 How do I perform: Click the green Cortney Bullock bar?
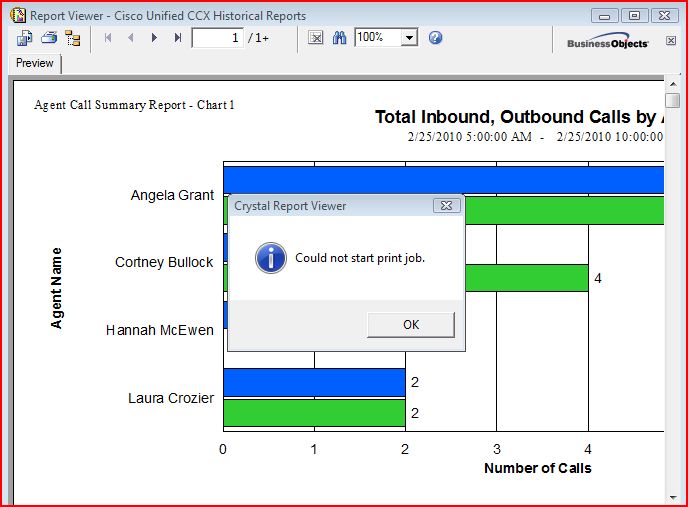pos(527,278)
